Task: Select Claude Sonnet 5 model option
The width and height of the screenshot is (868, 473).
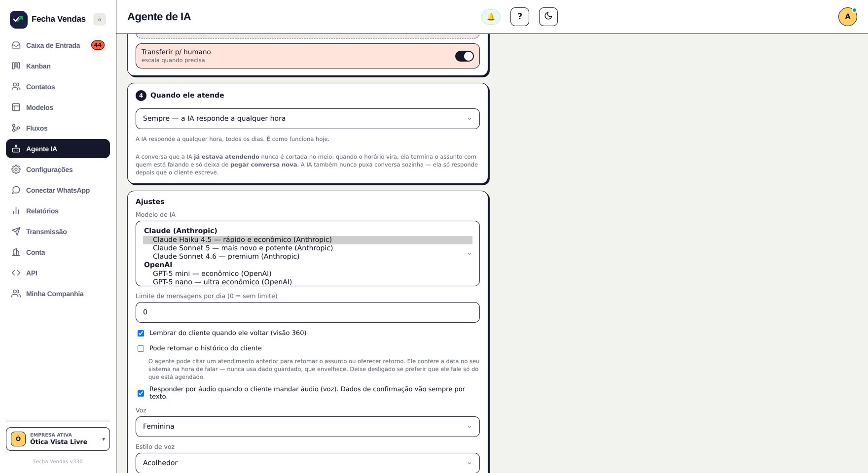Action: coord(308,248)
